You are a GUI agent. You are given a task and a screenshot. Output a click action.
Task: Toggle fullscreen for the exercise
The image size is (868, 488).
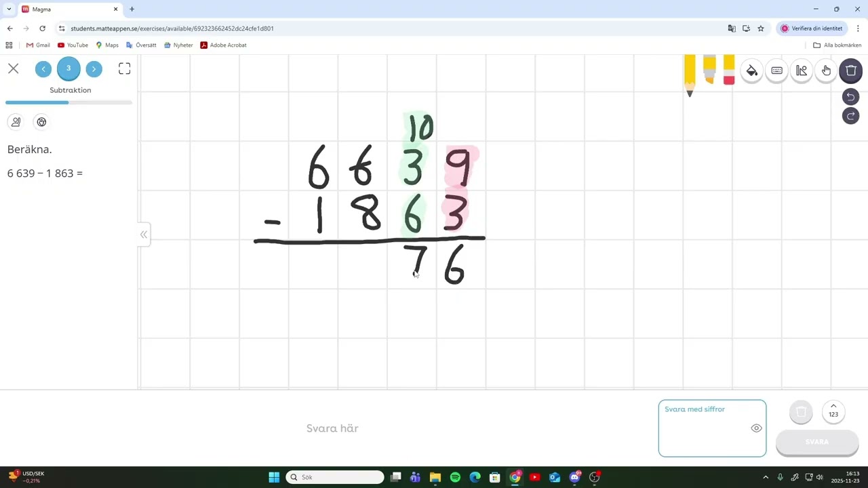125,68
